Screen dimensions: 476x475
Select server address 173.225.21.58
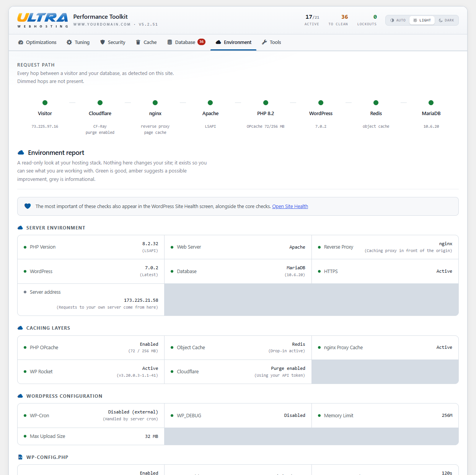point(141,300)
